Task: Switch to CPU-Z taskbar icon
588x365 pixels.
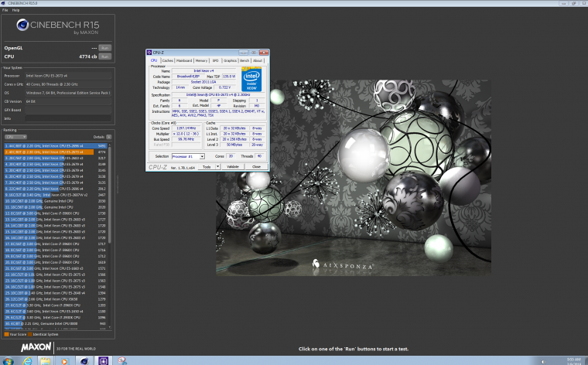Action: 103,361
